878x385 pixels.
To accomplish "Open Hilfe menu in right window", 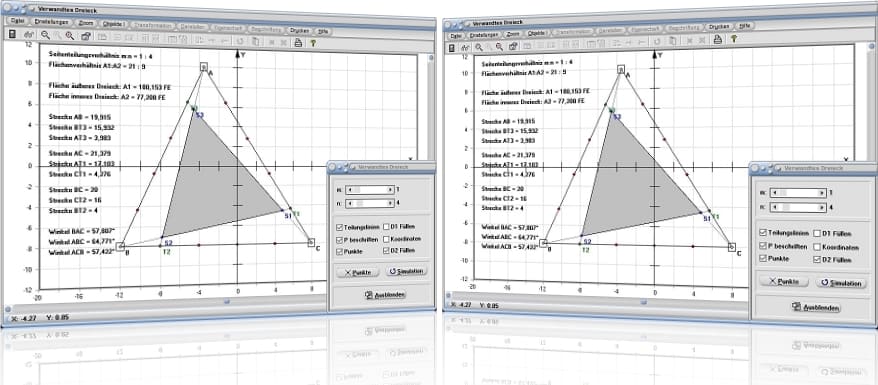I will pyautogui.click(x=744, y=26).
